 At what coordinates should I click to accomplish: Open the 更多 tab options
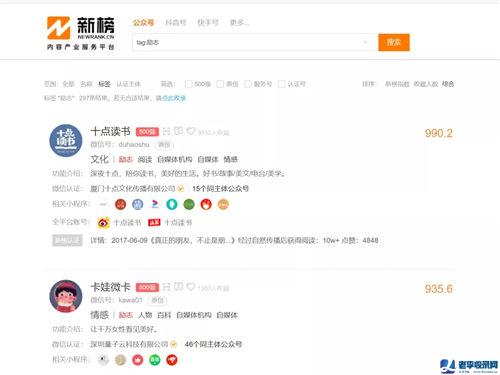pyautogui.click(x=239, y=23)
